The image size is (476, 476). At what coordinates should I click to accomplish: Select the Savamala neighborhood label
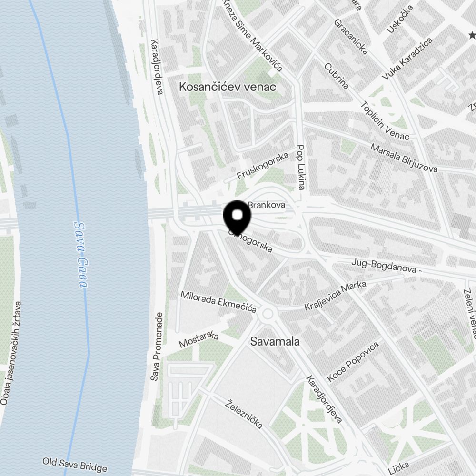click(x=275, y=341)
